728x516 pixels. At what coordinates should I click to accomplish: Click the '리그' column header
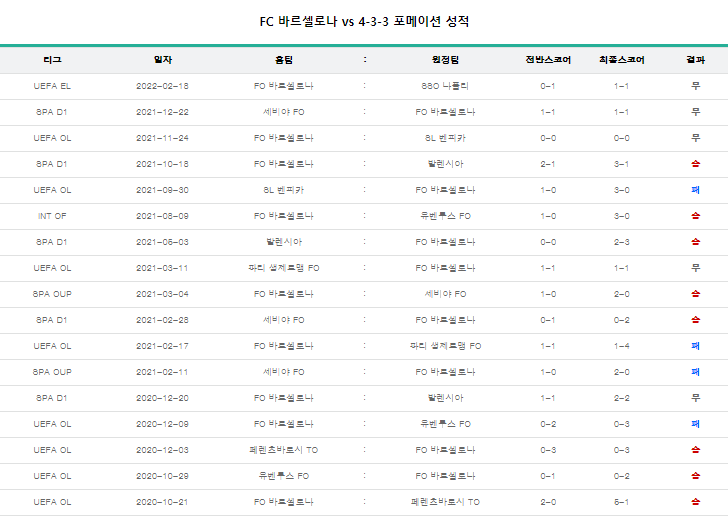(52, 59)
